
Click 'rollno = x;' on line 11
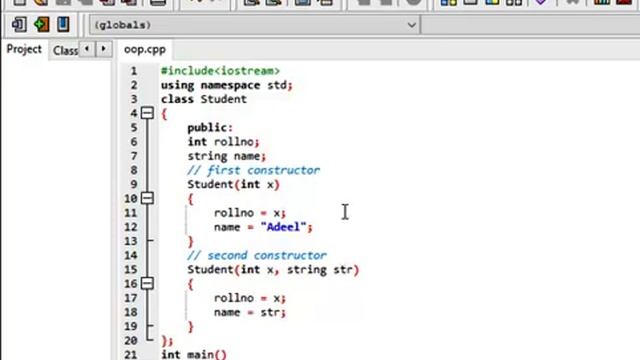tap(250, 213)
